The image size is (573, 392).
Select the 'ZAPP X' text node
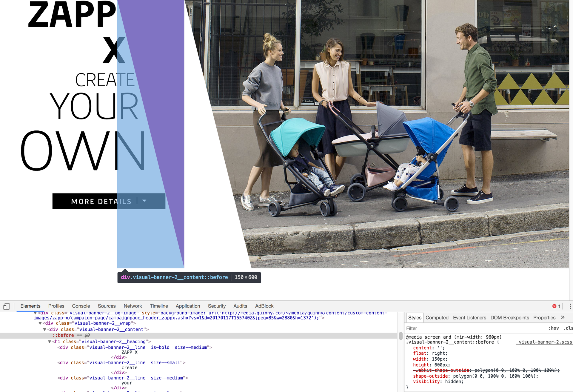pyautogui.click(x=129, y=352)
